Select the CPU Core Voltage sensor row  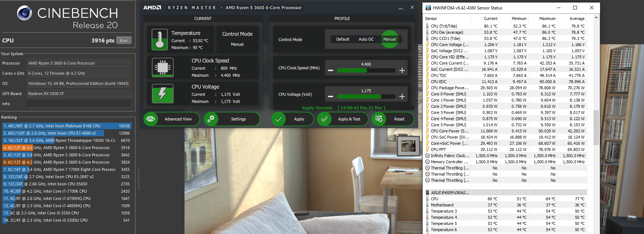pos(506,45)
